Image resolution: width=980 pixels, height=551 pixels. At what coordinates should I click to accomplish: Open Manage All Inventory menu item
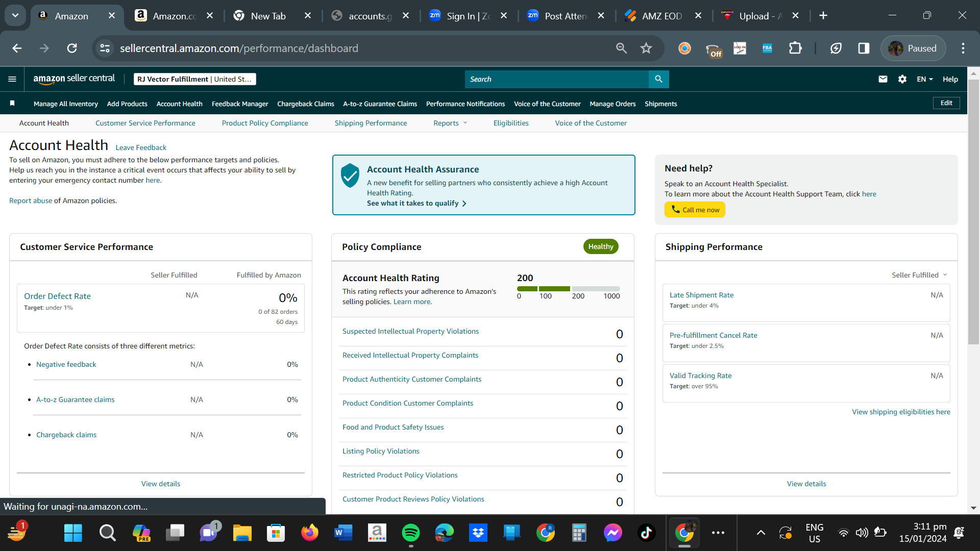click(x=66, y=104)
